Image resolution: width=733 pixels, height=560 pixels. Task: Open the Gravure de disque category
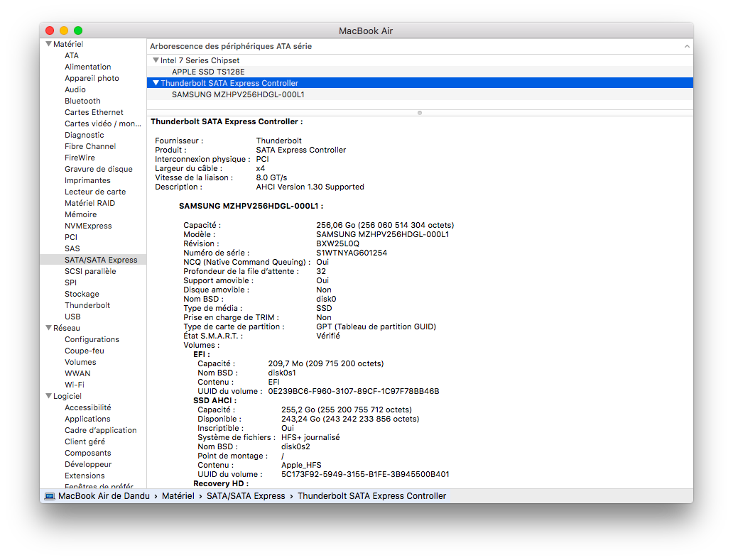click(99, 169)
